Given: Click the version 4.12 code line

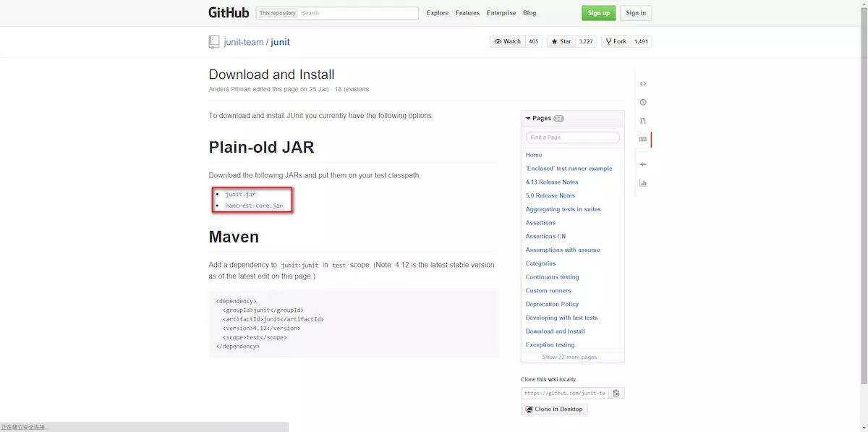Looking at the screenshot, I should [261, 328].
